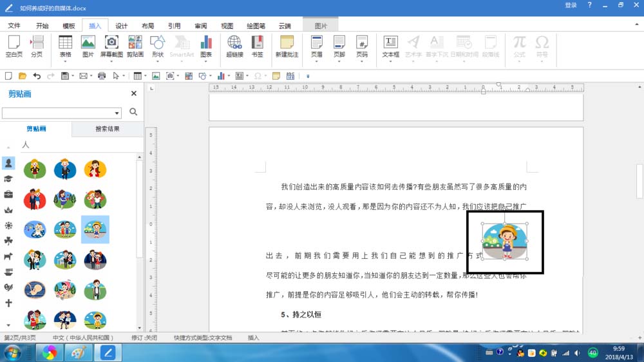Switch to the 设计 ribbon tab
Viewport: 644px width, 362px height.
pyautogui.click(x=121, y=26)
